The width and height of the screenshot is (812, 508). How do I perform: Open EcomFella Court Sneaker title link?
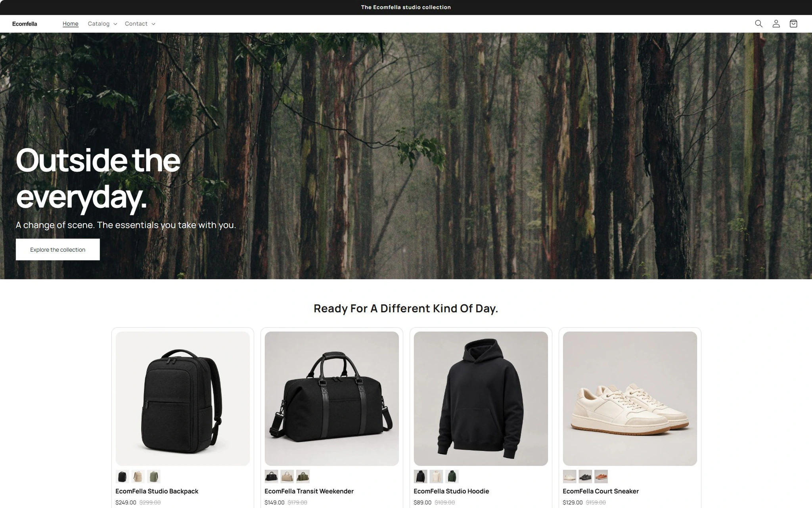(601, 491)
